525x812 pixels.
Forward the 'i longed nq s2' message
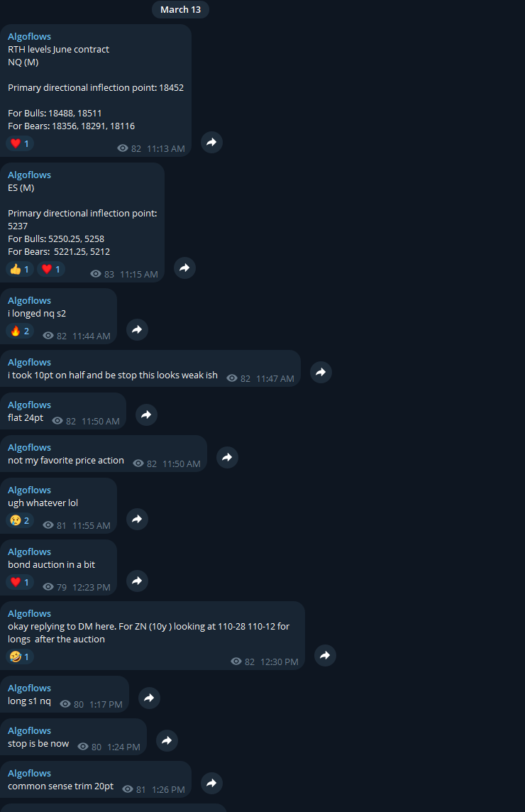point(137,329)
